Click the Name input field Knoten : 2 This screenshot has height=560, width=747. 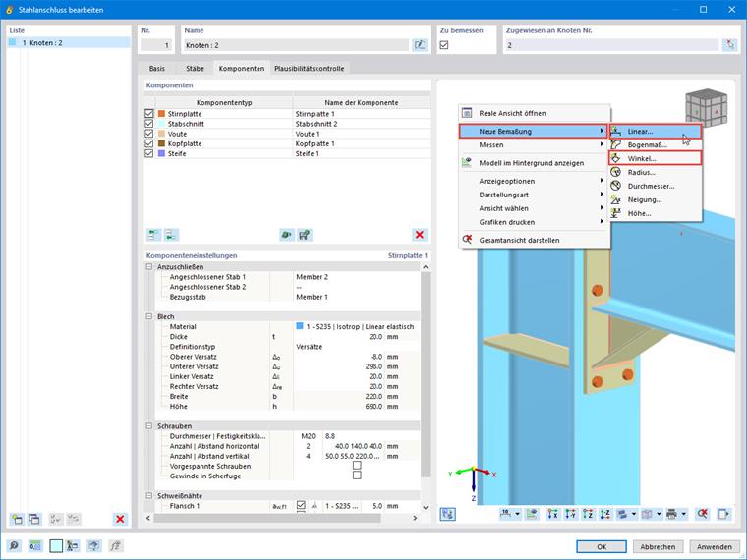coord(296,45)
